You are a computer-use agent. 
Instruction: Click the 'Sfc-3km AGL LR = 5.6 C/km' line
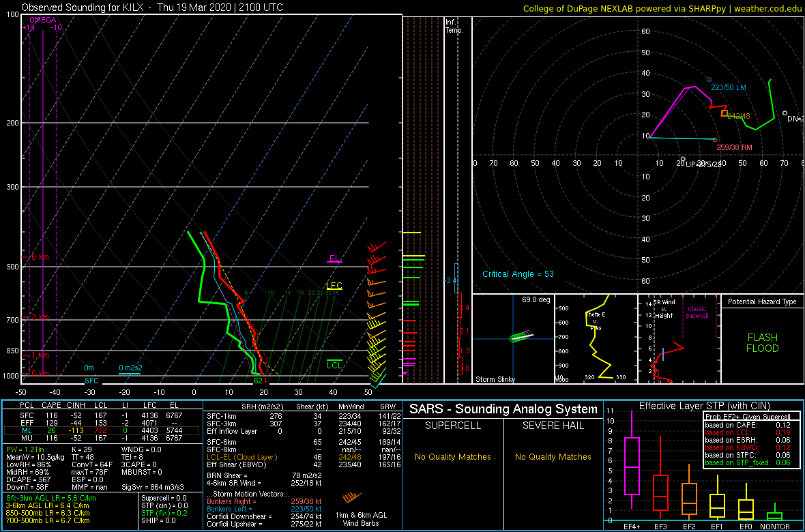pyautogui.click(x=51, y=498)
